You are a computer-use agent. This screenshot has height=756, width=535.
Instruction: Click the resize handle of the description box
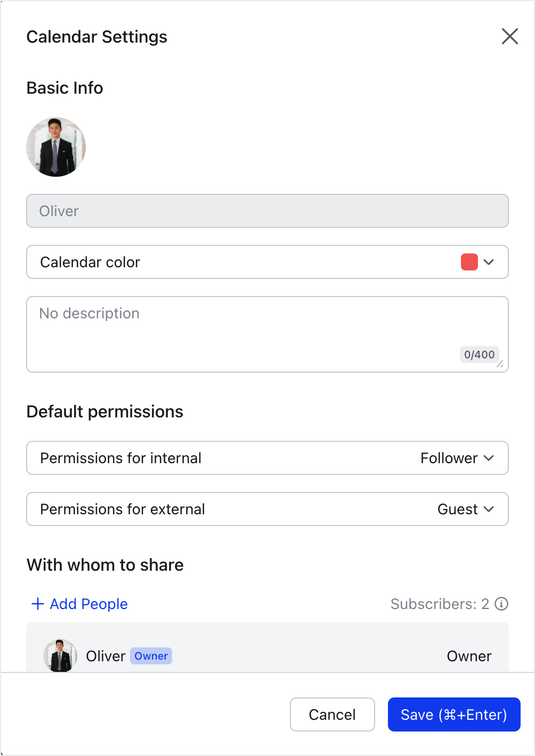pos(500,365)
